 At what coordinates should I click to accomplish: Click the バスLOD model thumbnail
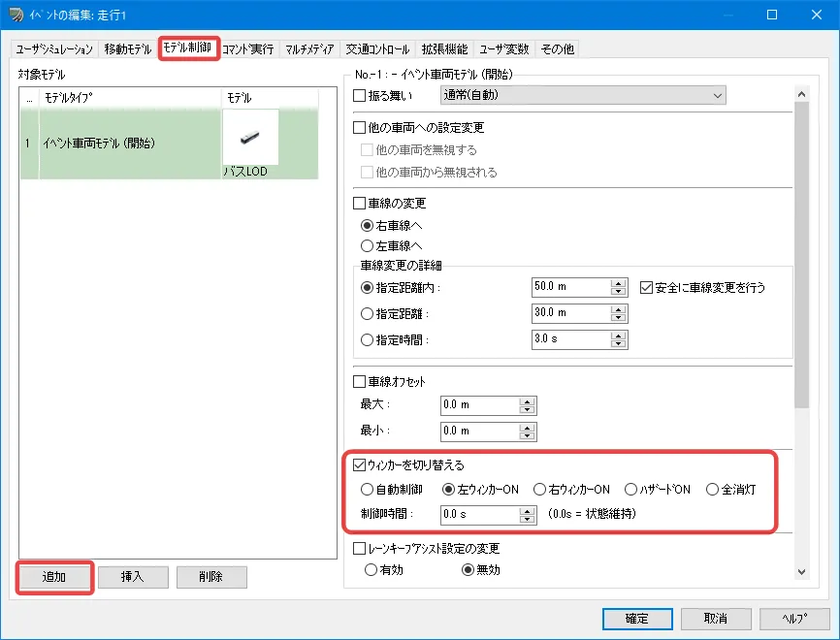pyautogui.click(x=250, y=137)
